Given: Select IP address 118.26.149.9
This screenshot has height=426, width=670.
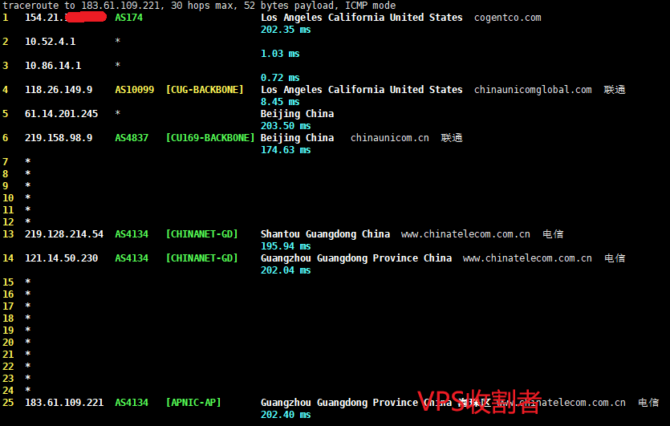Looking at the screenshot, I should 59,89.
